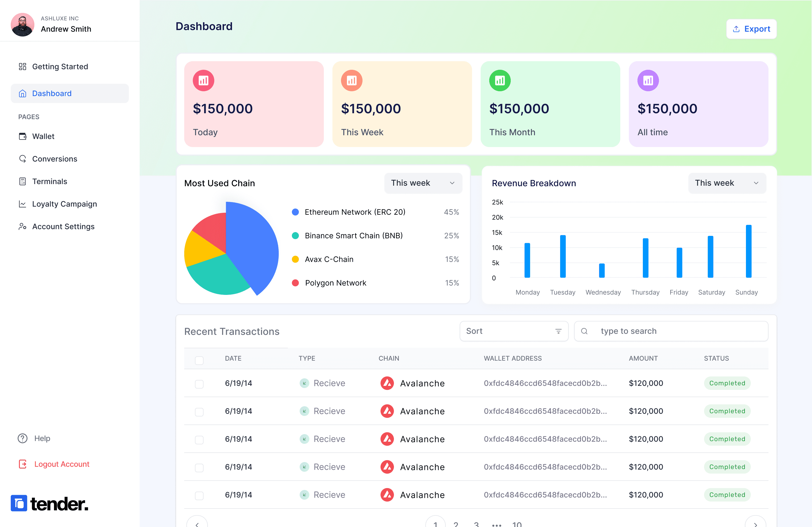This screenshot has height=527, width=812.
Task: Click the Loyalty Campaign chart icon
Action: [x=23, y=204]
